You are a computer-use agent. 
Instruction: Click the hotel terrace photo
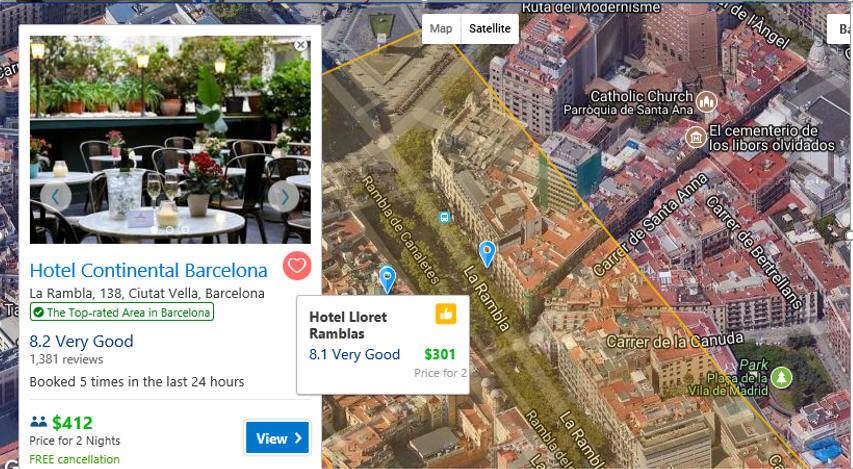coord(170,139)
